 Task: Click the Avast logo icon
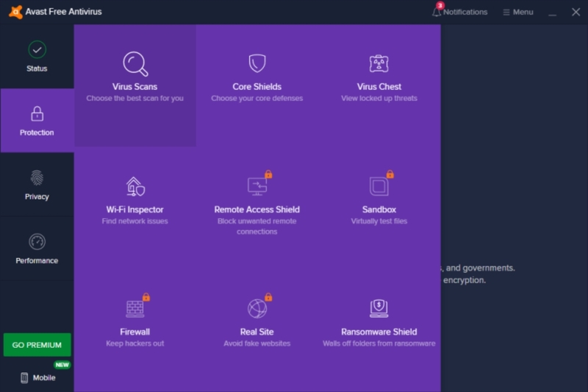(x=15, y=12)
